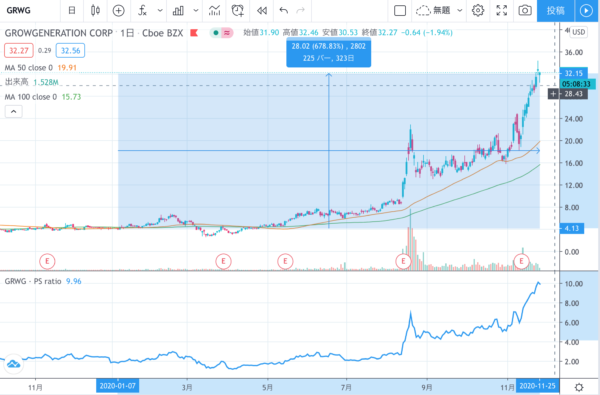Click earnings marker E near 5月
The height and width of the screenshot is (395, 600).
285,261
